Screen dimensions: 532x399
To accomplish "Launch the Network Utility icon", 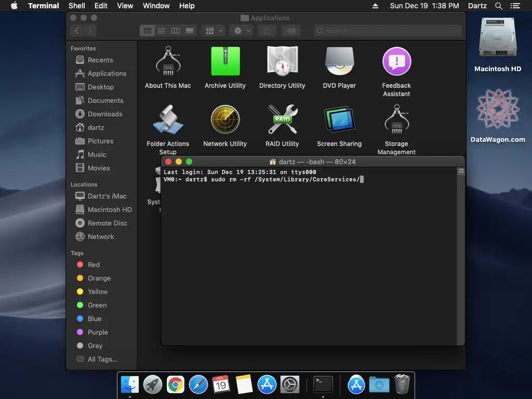I will (225, 119).
